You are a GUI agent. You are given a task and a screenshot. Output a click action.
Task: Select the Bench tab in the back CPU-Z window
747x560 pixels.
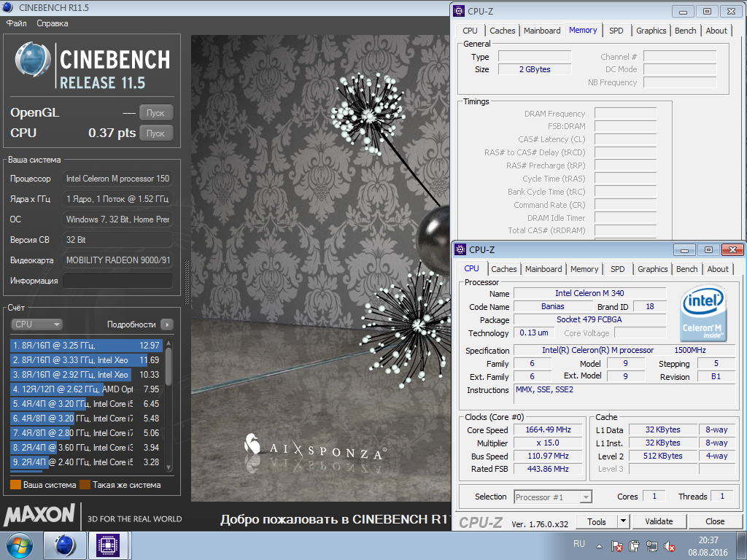click(x=686, y=31)
